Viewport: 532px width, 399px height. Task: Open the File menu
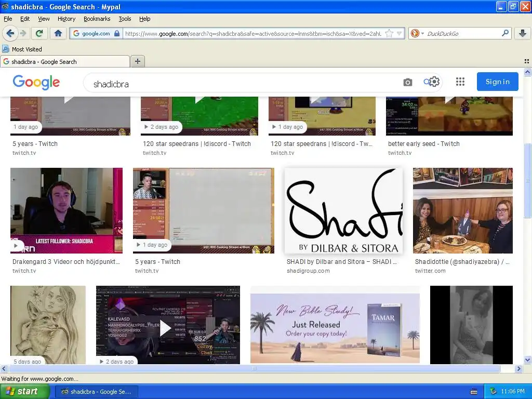(8, 19)
